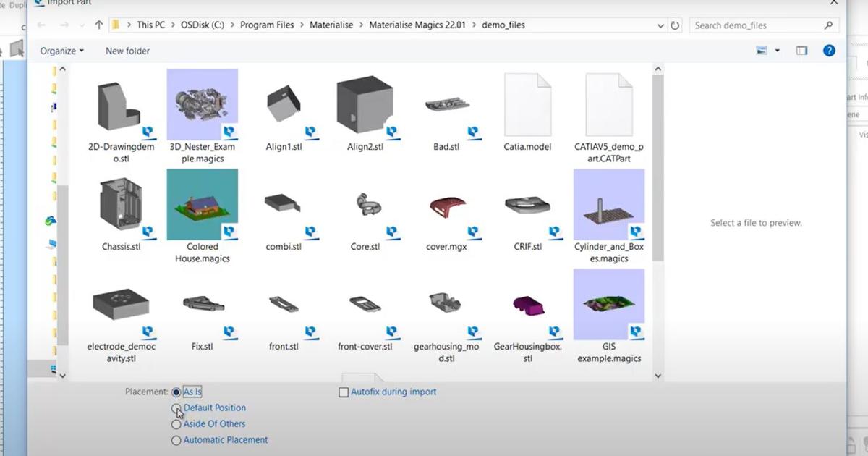The width and height of the screenshot is (868, 456).
Task: Open the help question mark icon
Action: pos(830,51)
